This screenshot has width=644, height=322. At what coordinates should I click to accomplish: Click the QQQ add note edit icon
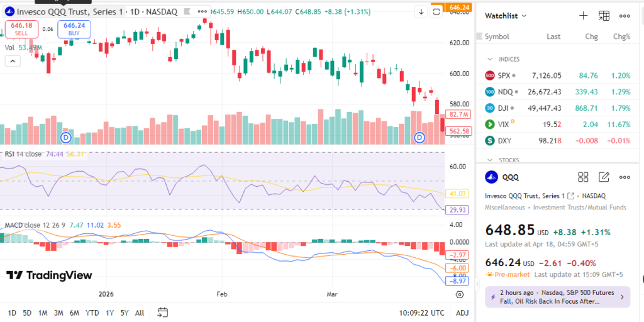604,177
